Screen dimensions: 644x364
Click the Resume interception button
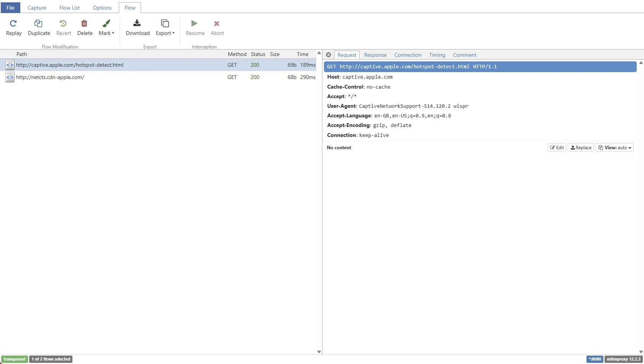(x=195, y=28)
